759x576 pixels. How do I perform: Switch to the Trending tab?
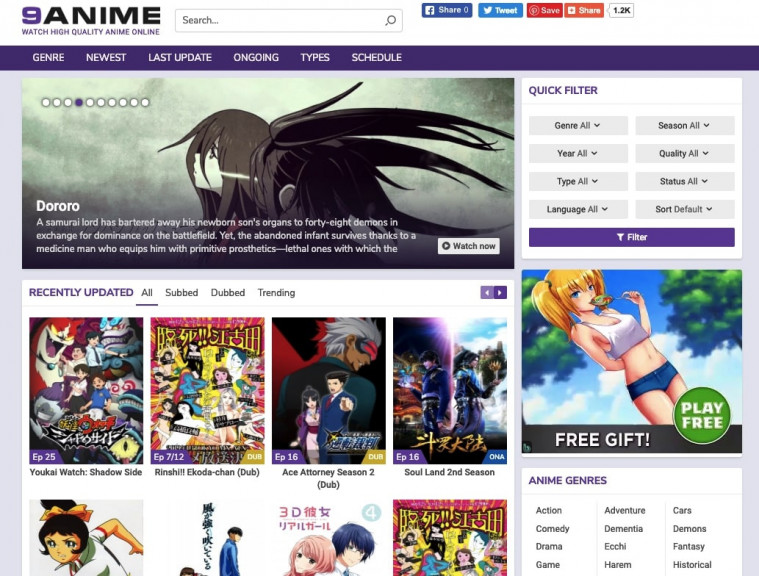tap(276, 293)
